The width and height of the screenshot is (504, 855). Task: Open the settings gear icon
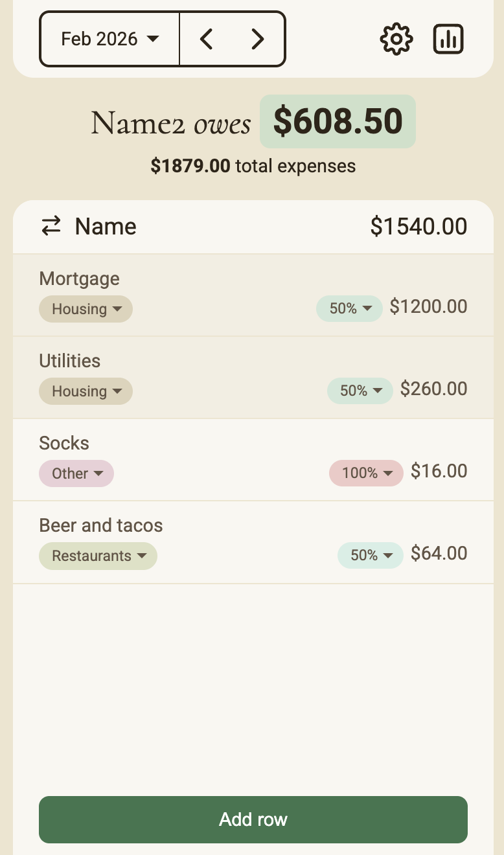pos(396,40)
